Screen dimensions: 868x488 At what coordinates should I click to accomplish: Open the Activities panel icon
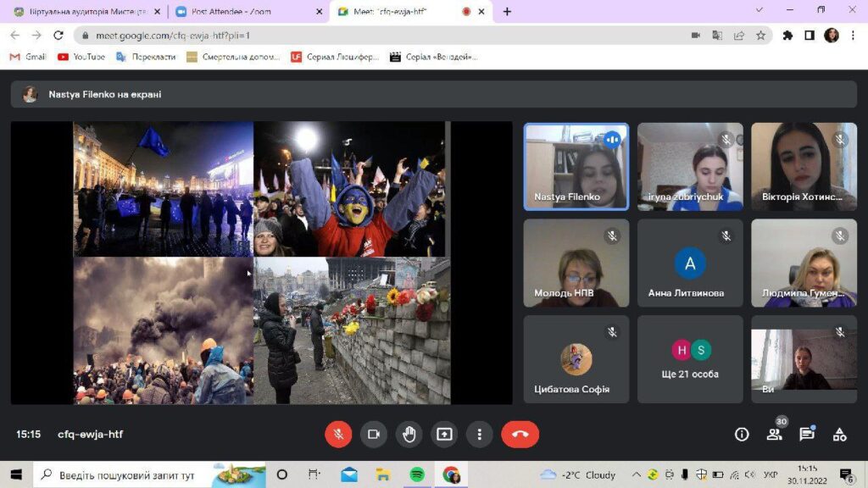click(839, 435)
